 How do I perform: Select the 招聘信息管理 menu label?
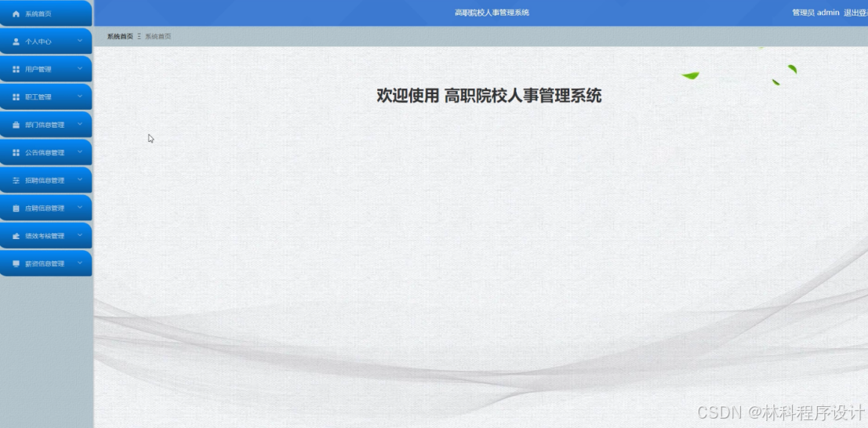[45, 180]
